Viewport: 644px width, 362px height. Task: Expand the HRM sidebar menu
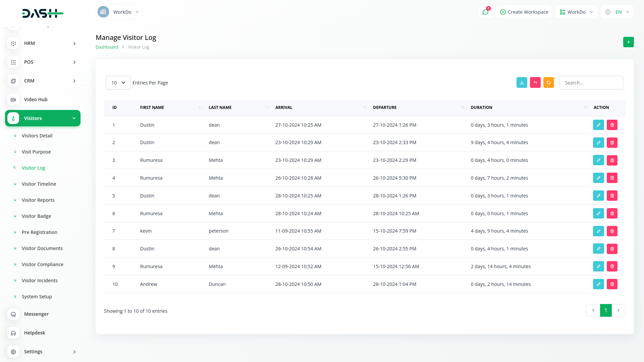43,43
